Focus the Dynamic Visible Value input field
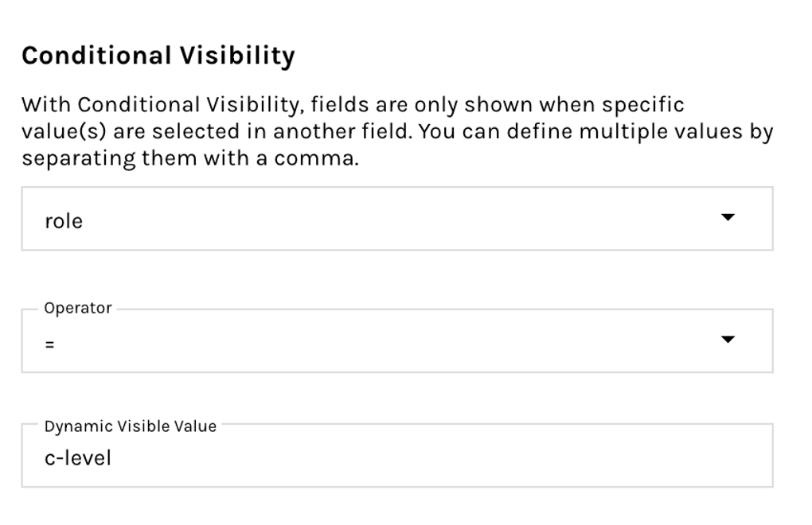The height and width of the screenshot is (525, 812). click(x=396, y=457)
